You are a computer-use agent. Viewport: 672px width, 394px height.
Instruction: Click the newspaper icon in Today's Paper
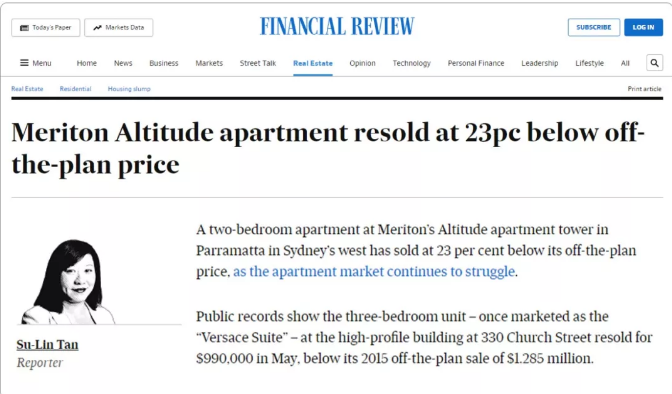pos(24,27)
